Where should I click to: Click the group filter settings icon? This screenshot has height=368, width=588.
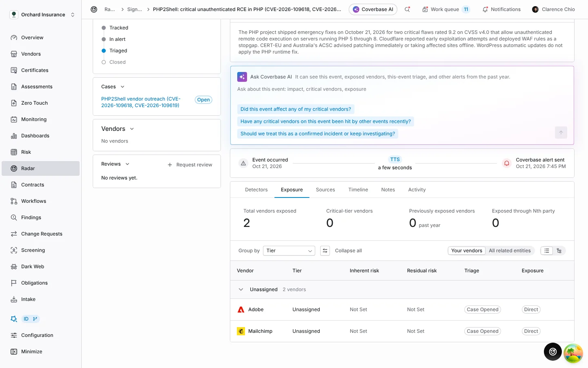click(325, 251)
